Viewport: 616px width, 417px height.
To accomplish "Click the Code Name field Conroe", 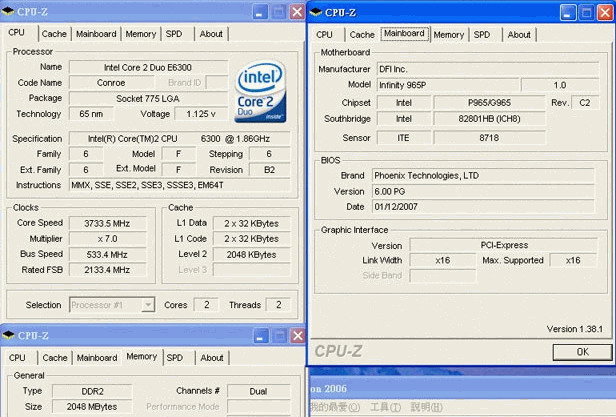I will click(x=112, y=83).
